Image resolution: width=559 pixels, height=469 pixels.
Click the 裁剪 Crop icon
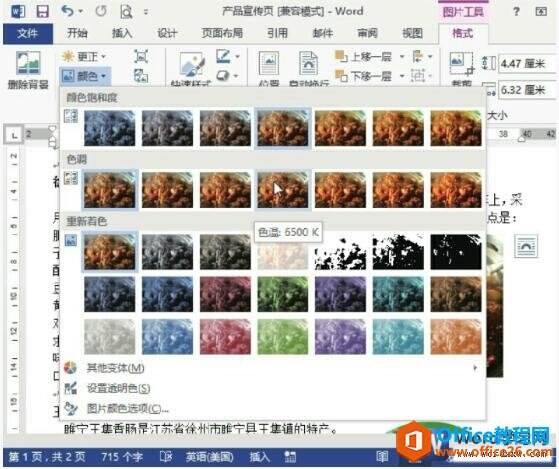point(461,64)
